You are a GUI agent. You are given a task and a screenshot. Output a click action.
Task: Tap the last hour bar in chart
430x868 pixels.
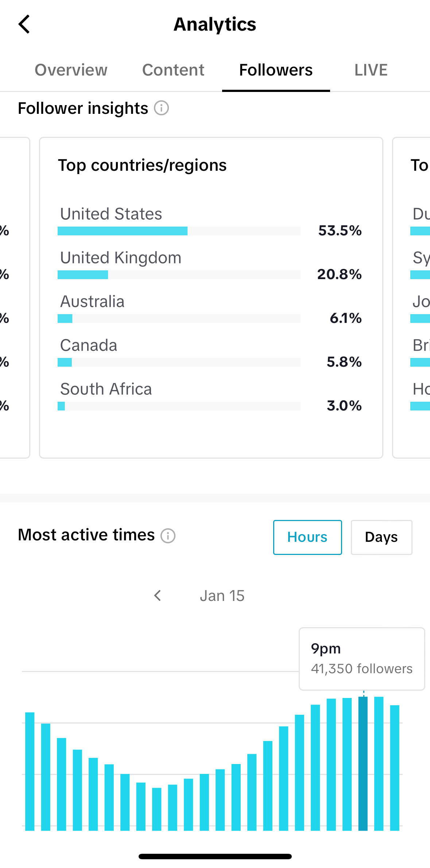(395, 768)
